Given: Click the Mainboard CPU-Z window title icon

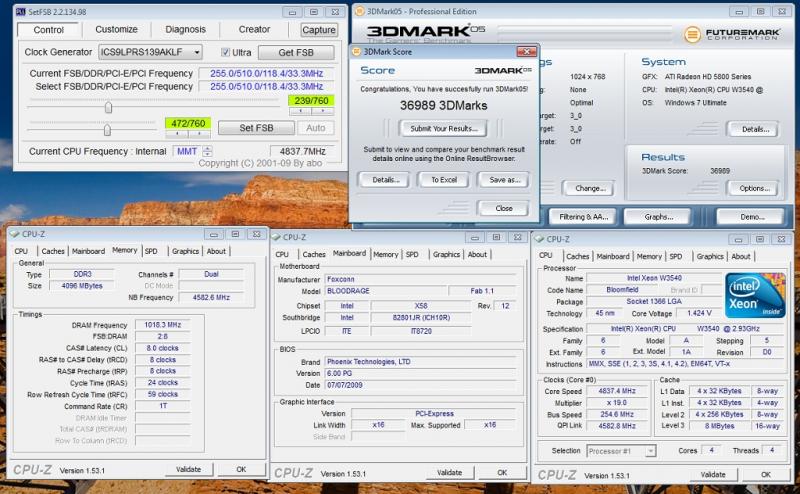Looking at the screenshot, I should (x=276, y=237).
